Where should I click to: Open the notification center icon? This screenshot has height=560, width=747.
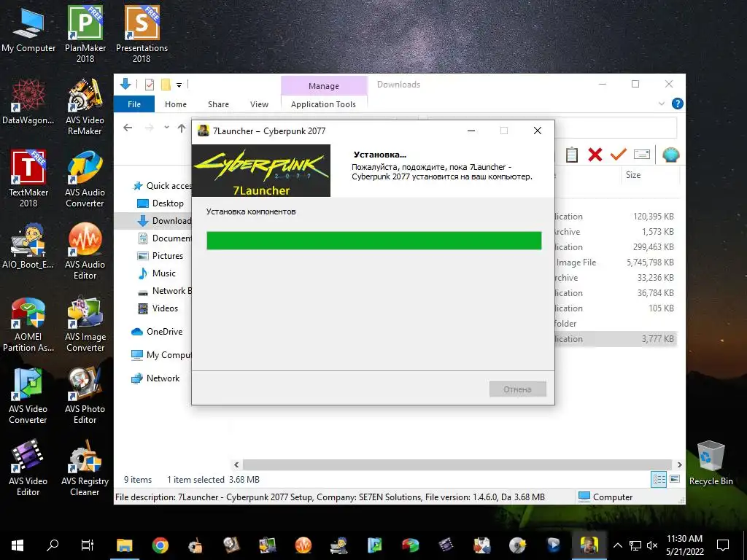click(723, 545)
